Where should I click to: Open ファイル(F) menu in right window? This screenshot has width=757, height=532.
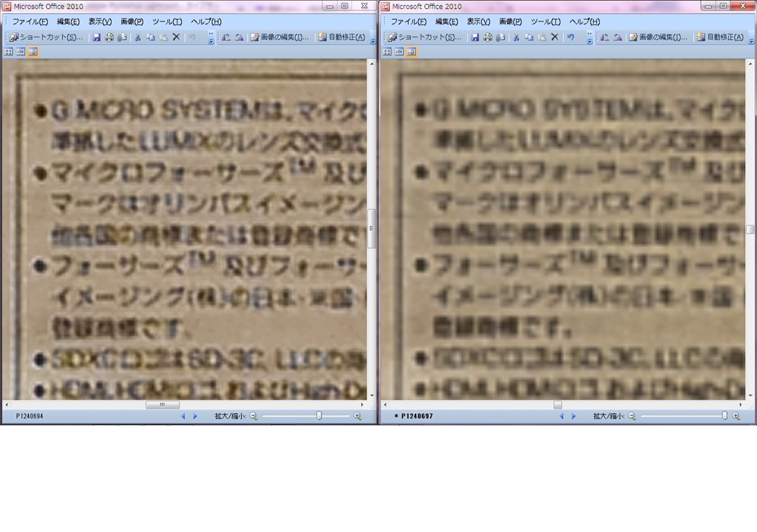tap(408, 21)
